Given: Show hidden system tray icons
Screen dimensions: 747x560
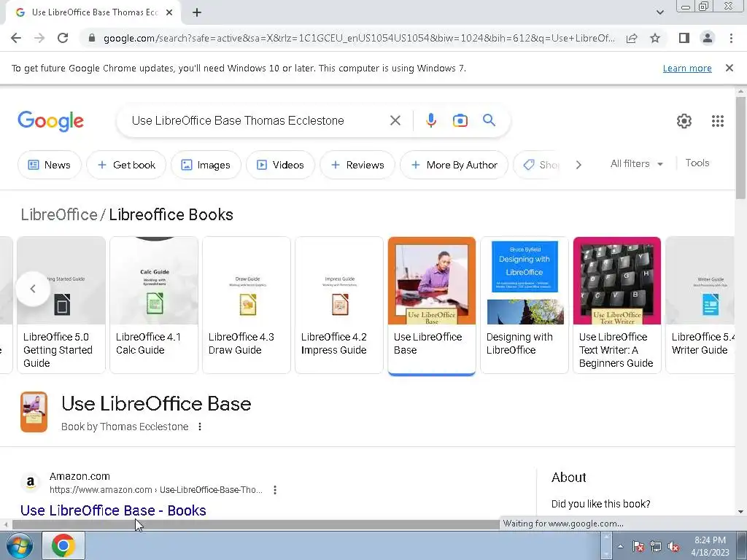Looking at the screenshot, I should coord(620,546).
